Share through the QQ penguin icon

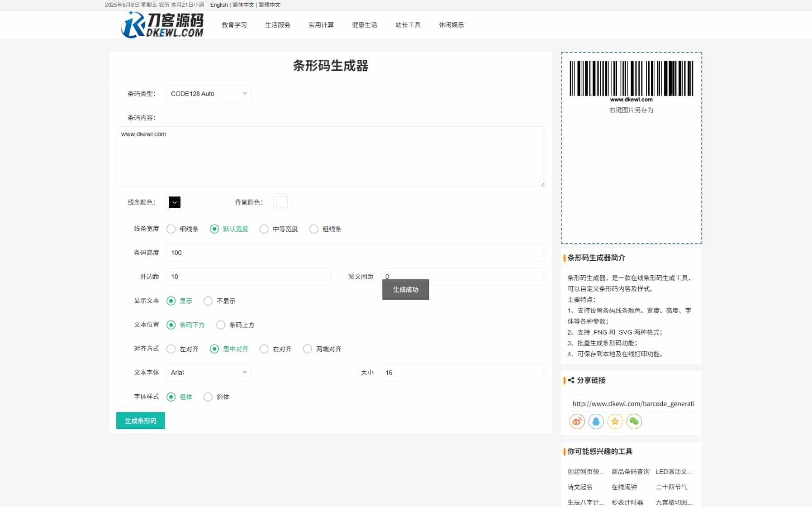tap(596, 421)
